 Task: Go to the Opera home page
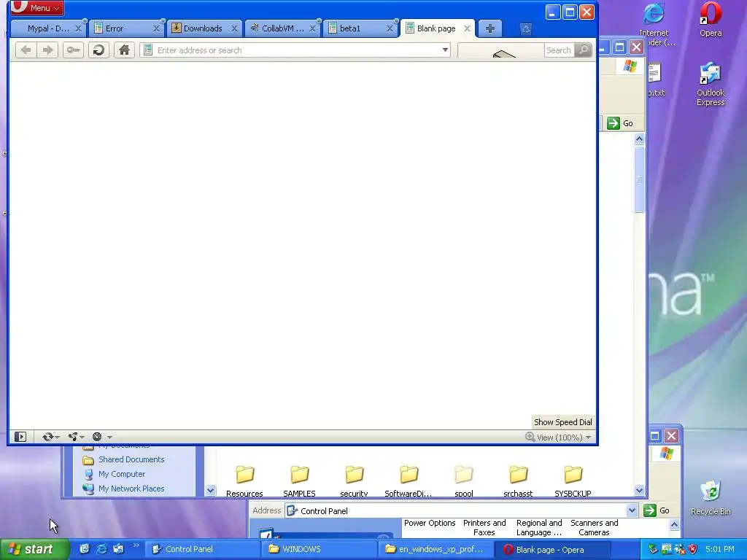coord(124,50)
